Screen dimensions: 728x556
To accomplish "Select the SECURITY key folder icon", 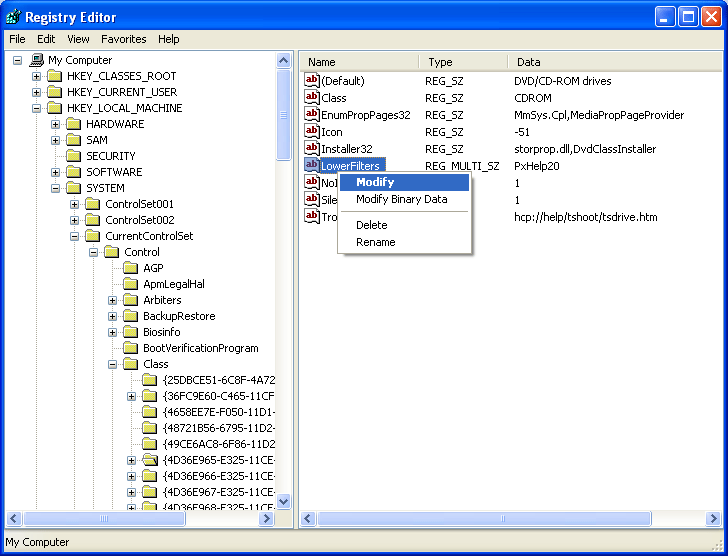I will (73, 156).
